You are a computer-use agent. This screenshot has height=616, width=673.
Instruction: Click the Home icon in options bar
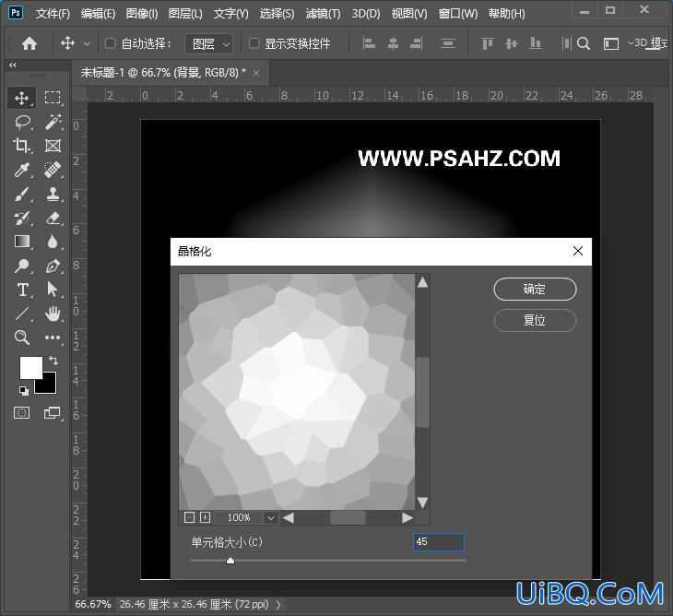click(x=30, y=43)
